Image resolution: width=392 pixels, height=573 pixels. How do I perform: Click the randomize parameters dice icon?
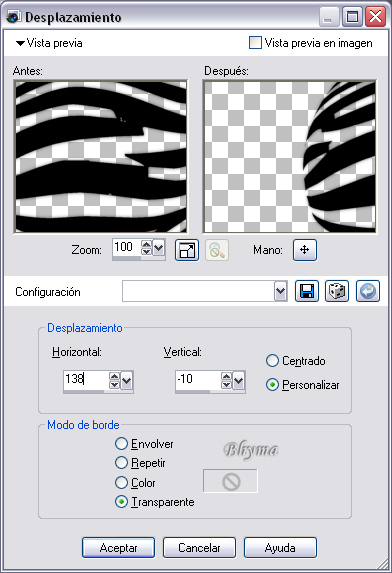(x=337, y=291)
